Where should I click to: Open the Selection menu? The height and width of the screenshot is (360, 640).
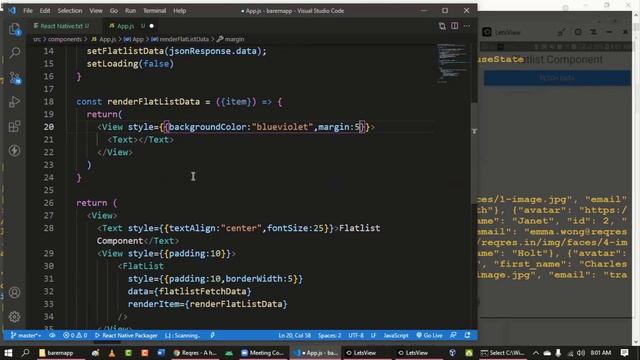click(x=70, y=11)
